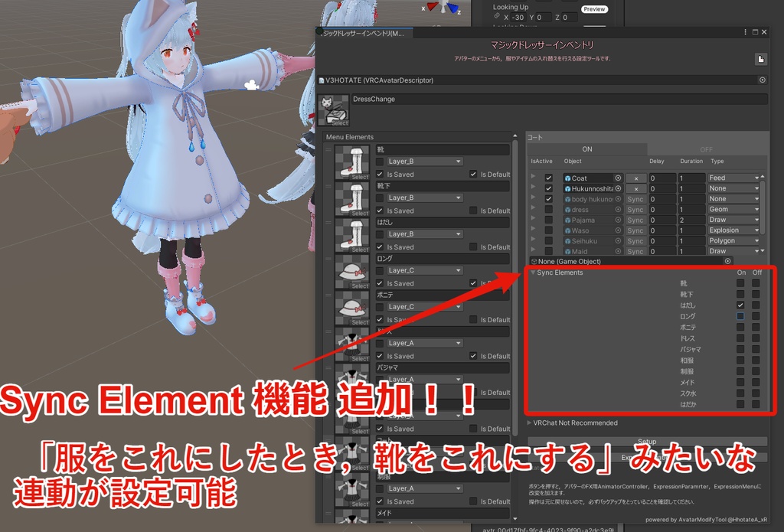Open the Geom type dropdown on the dress row
The image size is (784, 532).
click(733, 210)
